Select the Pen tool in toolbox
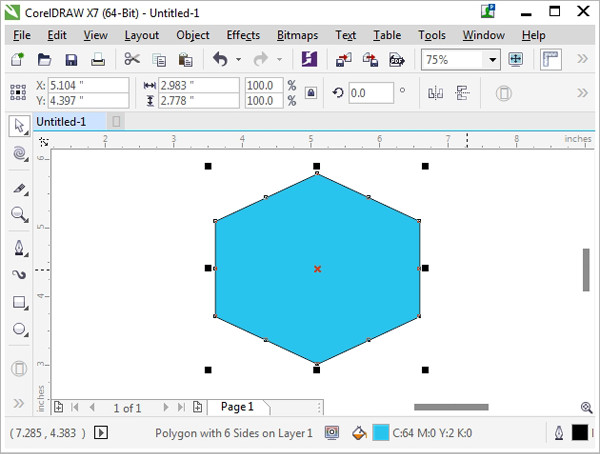 [x=19, y=248]
